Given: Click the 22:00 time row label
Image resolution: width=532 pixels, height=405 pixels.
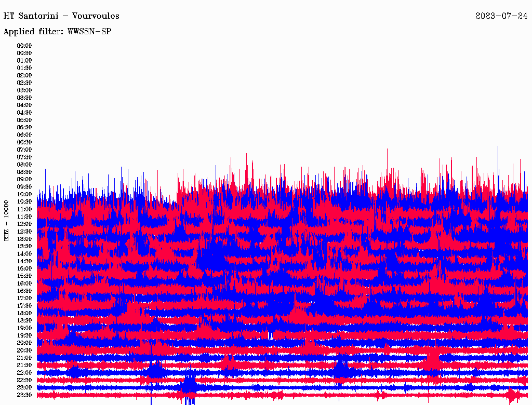Looking at the screenshot, I should [24, 373].
